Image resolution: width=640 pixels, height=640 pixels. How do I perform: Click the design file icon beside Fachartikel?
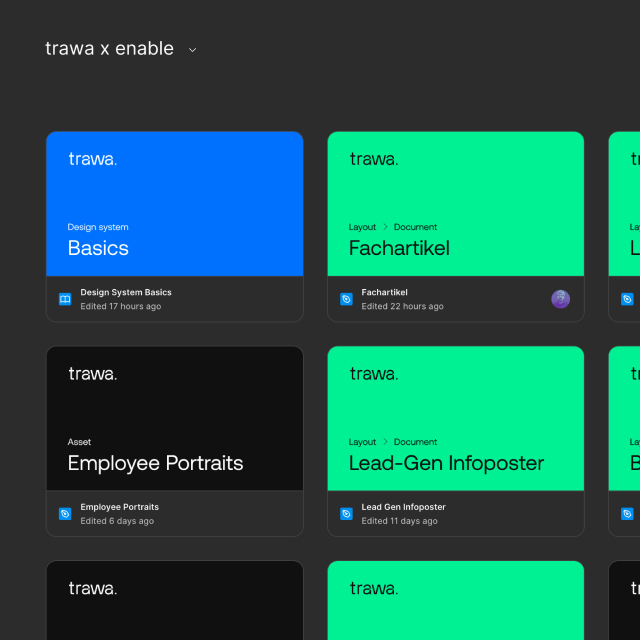[x=346, y=299]
